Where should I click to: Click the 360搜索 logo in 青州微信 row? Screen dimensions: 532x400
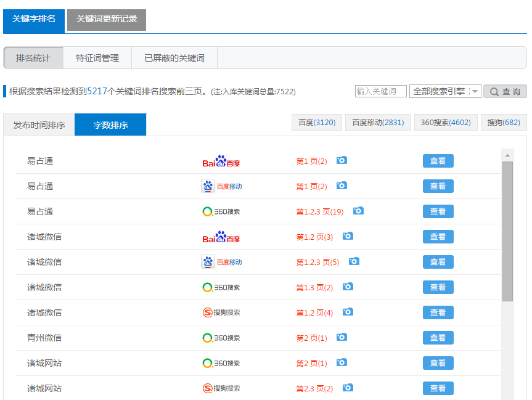221,338
